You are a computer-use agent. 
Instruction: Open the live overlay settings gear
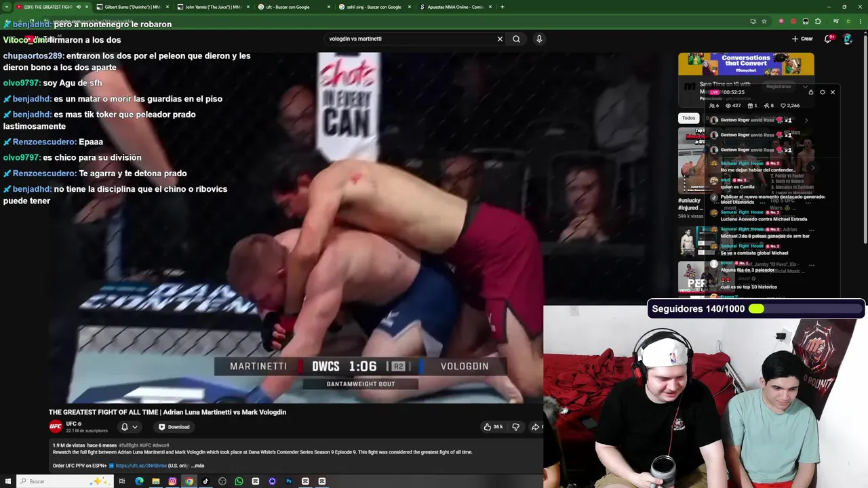click(x=823, y=92)
